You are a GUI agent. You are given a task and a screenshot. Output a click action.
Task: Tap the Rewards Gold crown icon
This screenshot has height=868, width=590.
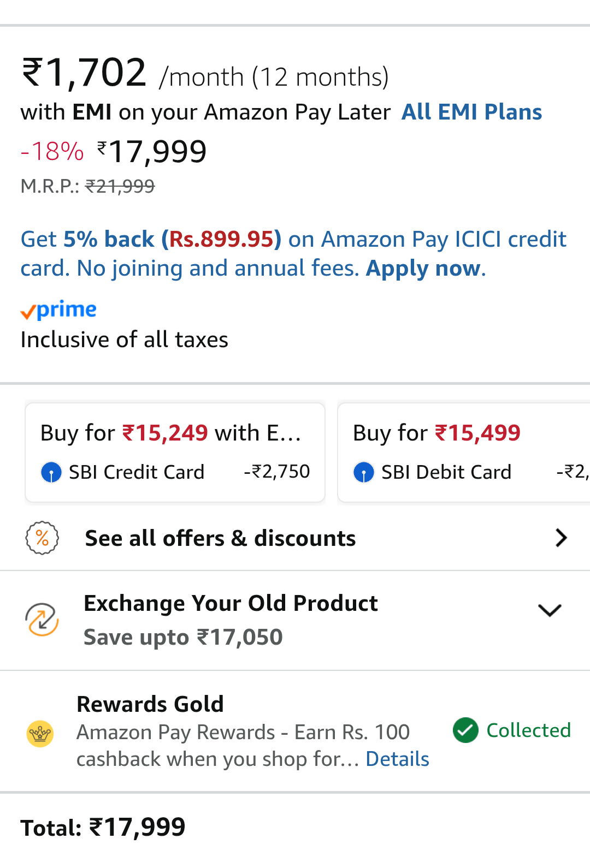pos(40,733)
